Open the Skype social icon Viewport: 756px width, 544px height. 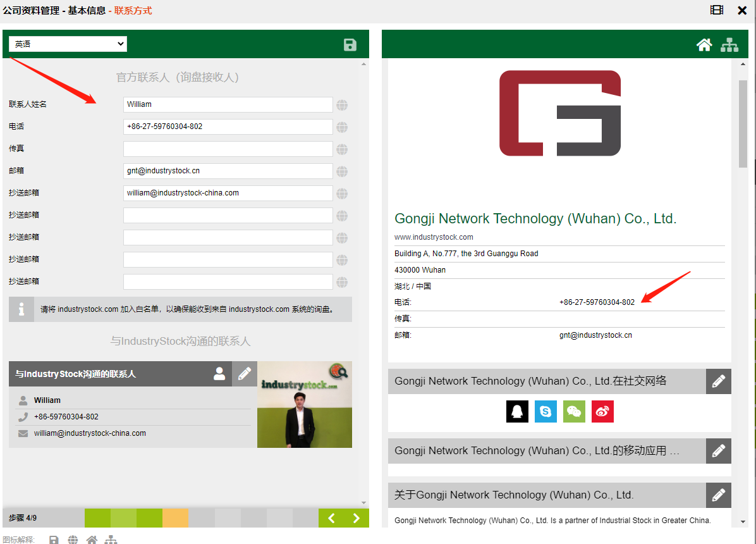(x=546, y=412)
